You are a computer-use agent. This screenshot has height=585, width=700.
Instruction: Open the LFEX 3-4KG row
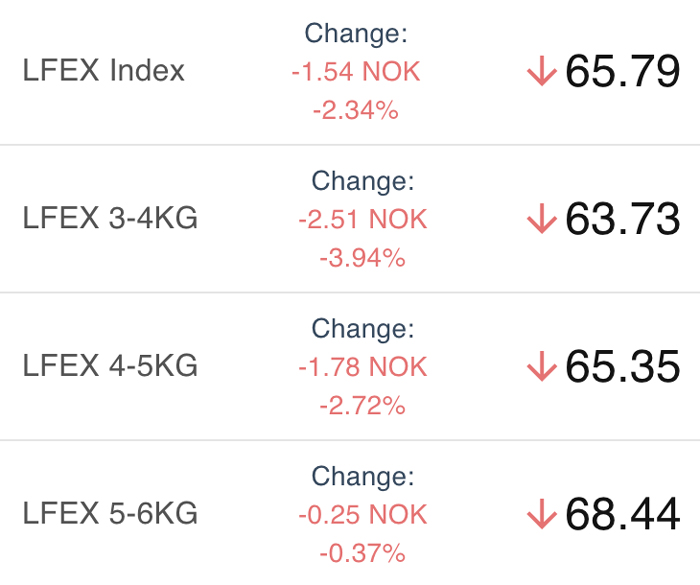pos(350,218)
